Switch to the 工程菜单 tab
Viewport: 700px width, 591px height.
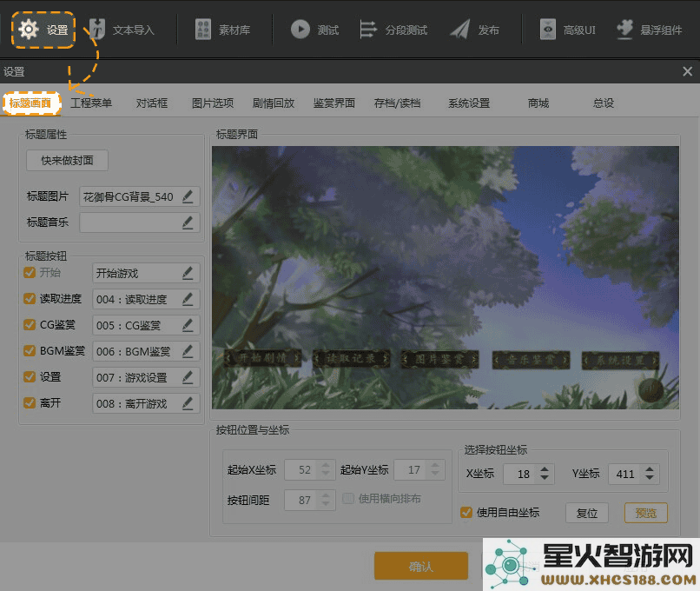91,103
